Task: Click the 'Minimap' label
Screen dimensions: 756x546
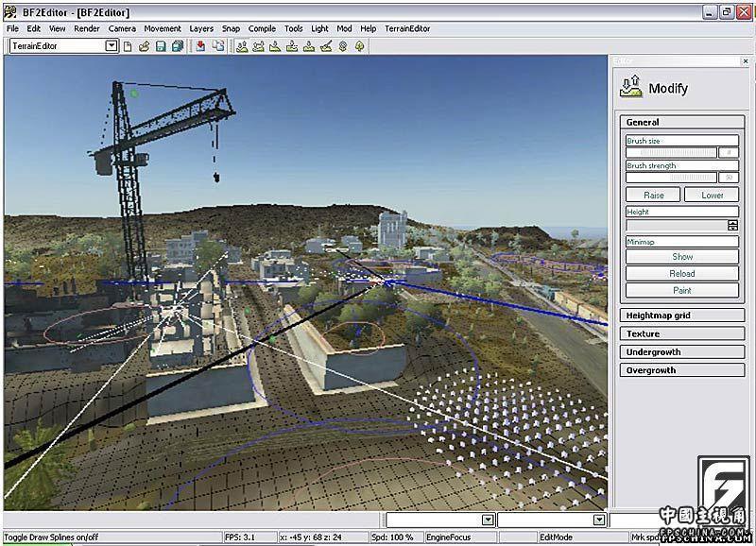Action: tap(641, 242)
